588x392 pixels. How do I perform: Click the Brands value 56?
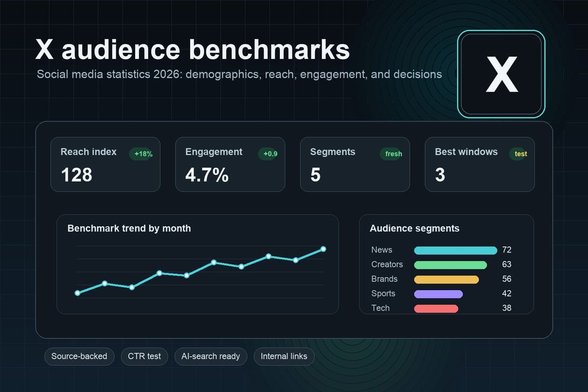coord(507,279)
